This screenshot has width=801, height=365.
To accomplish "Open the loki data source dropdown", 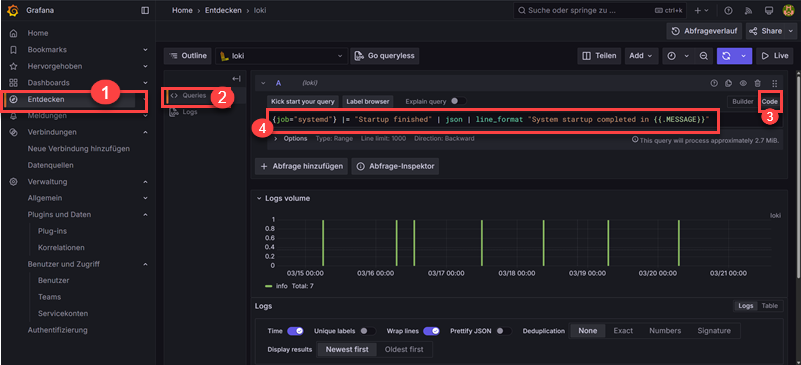I will click(x=281, y=56).
